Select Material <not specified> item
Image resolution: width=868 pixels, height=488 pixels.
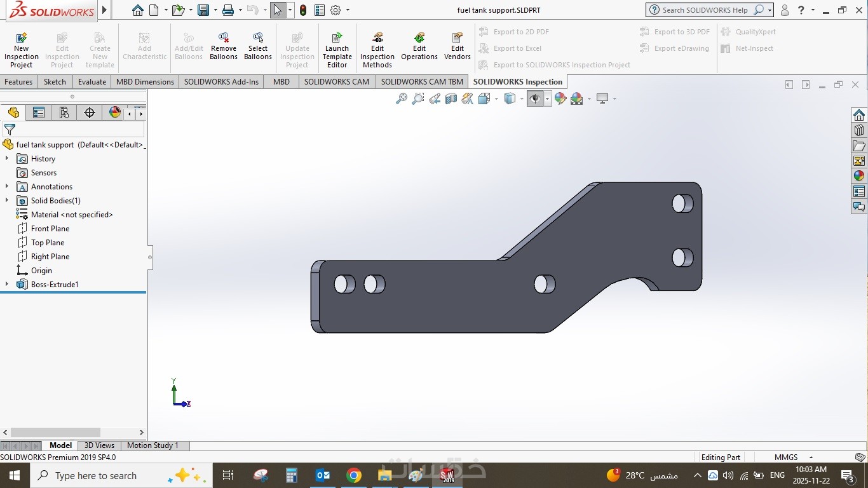point(72,215)
